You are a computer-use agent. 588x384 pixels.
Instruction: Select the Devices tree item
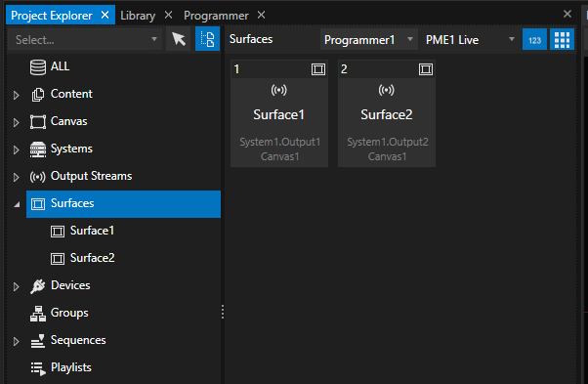[x=70, y=285]
